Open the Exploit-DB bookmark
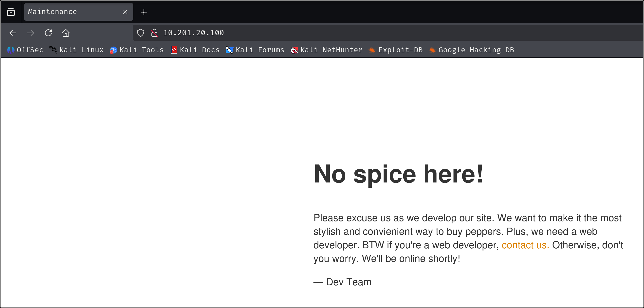Viewport: 644px width, 308px height. tap(396, 50)
